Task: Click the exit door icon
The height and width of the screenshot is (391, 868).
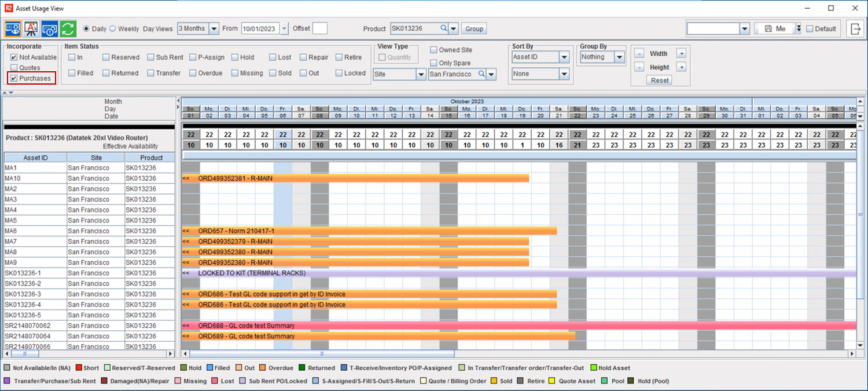Action: tap(855, 28)
